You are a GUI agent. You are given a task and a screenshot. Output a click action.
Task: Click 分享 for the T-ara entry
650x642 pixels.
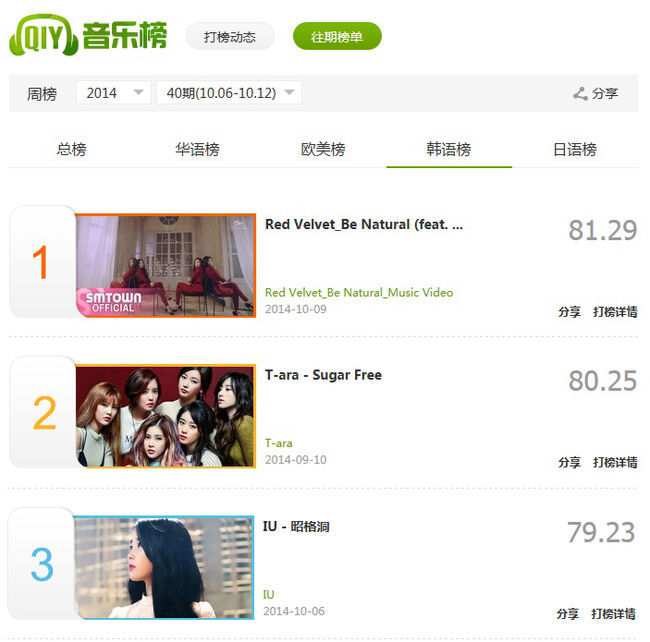point(570,462)
